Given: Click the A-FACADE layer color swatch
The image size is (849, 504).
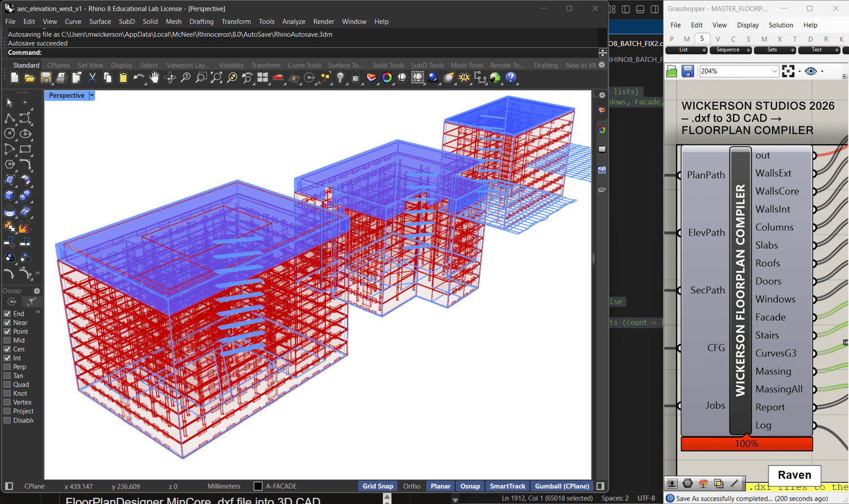Looking at the screenshot, I should [x=258, y=486].
